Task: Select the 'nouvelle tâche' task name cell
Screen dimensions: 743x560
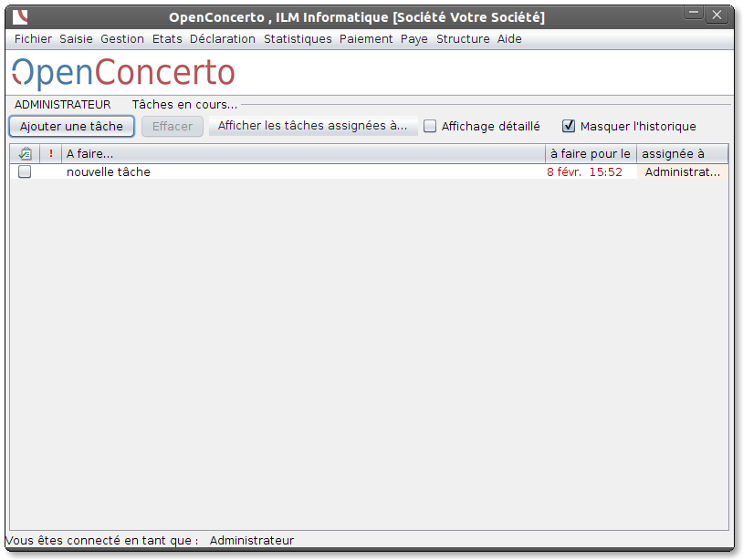Action: point(303,171)
